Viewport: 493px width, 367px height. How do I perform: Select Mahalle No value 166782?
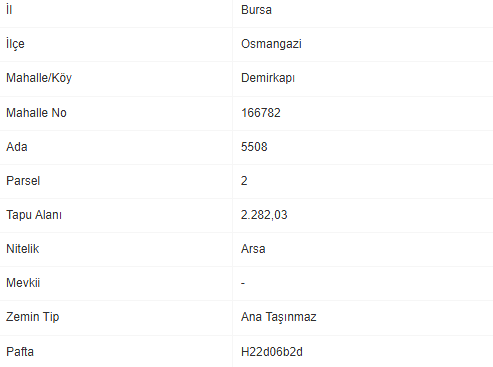[x=261, y=113]
